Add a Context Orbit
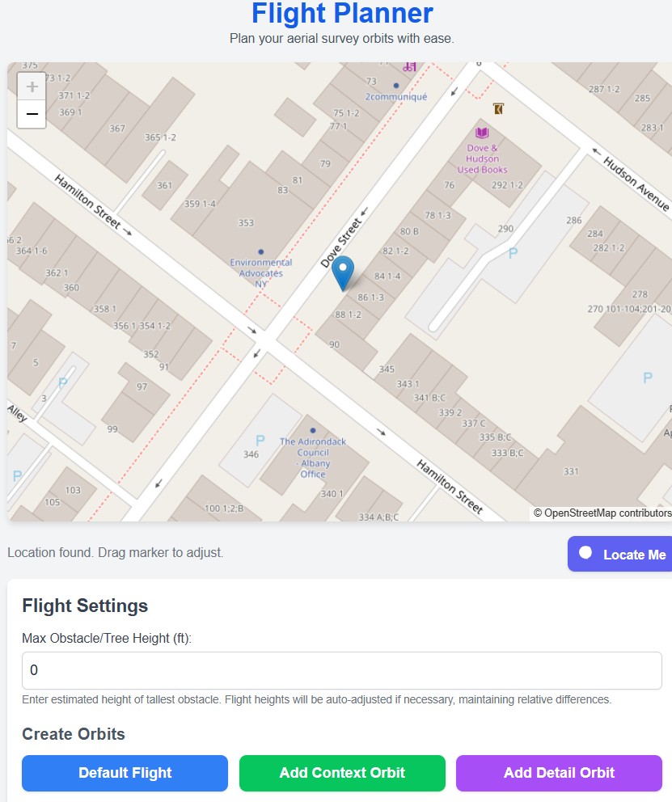The width and height of the screenshot is (672, 802). coord(342,773)
